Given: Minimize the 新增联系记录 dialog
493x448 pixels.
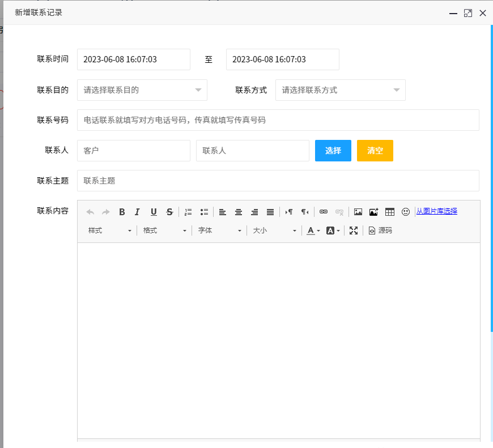Looking at the screenshot, I should 453,13.
